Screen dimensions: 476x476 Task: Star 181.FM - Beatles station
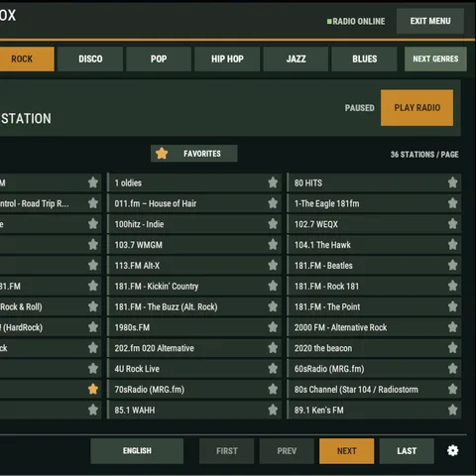(452, 265)
